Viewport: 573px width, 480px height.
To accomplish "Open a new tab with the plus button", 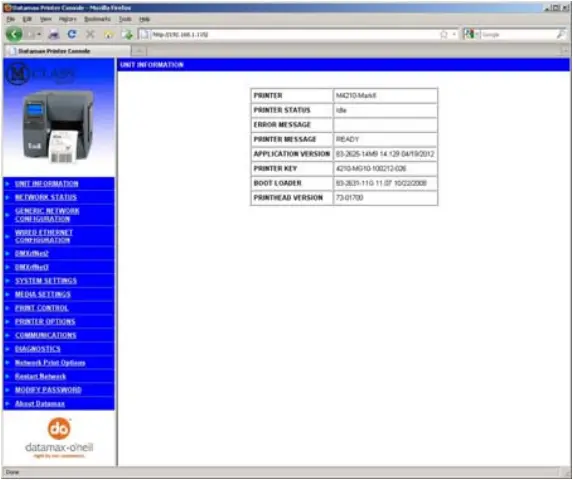I will 139,51.
